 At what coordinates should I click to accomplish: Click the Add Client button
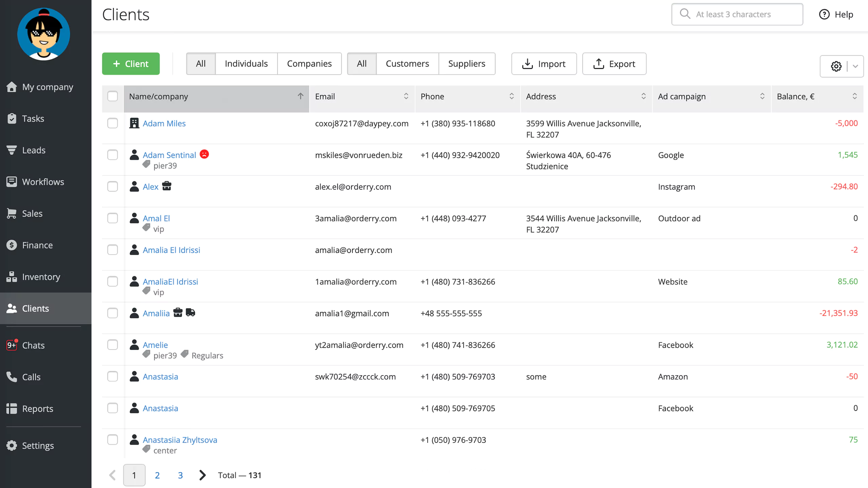[x=131, y=64]
